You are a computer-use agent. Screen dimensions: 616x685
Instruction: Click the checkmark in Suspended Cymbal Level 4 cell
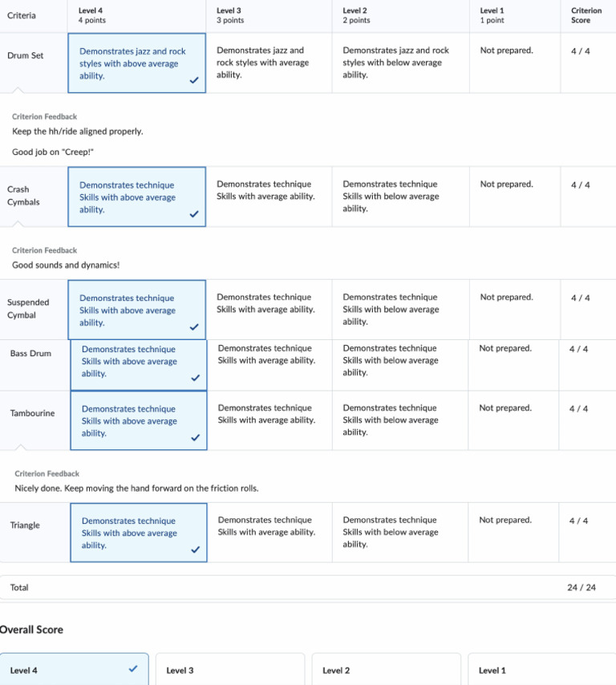tap(194, 327)
